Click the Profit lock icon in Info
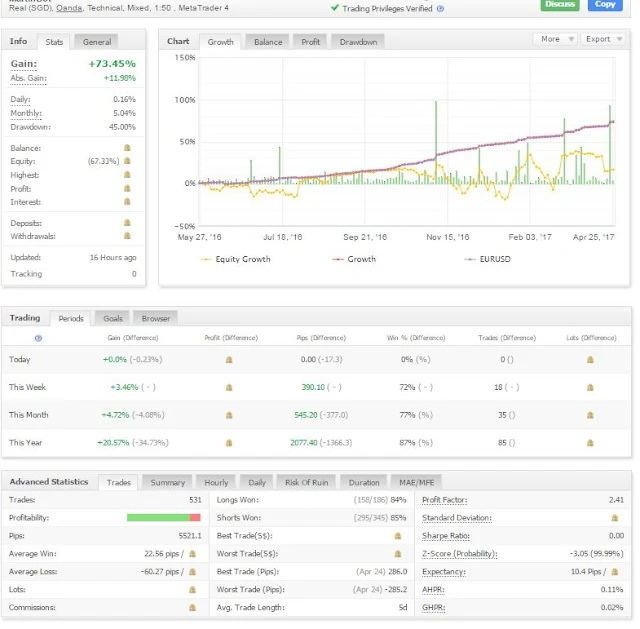This screenshot has width=640, height=629. (x=127, y=188)
